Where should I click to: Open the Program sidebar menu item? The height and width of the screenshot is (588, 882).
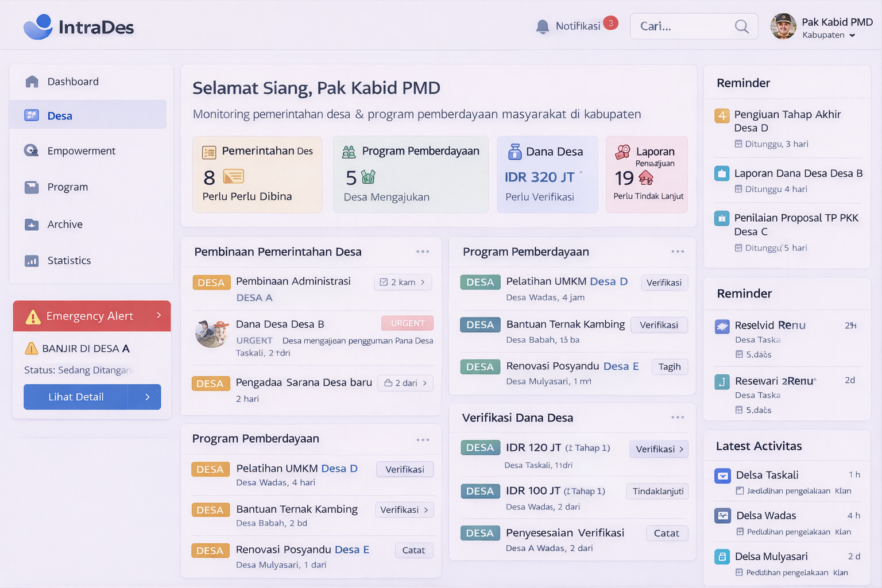(x=67, y=187)
